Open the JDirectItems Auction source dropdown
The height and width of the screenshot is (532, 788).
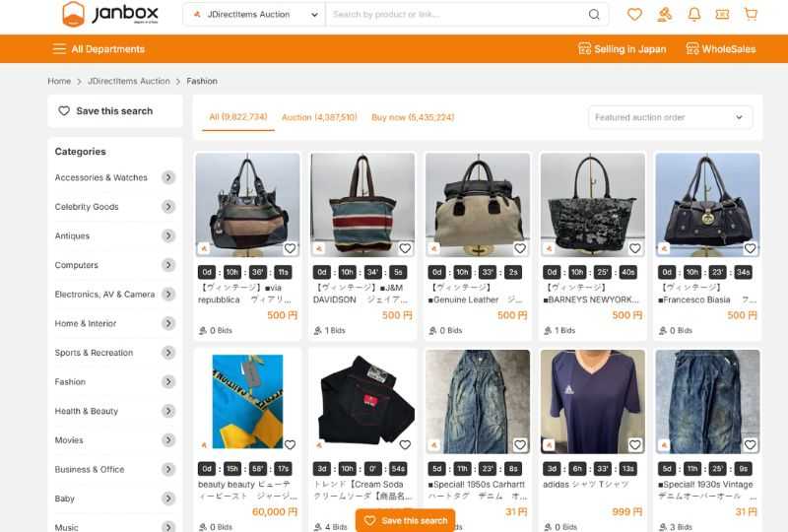(255, 15)
